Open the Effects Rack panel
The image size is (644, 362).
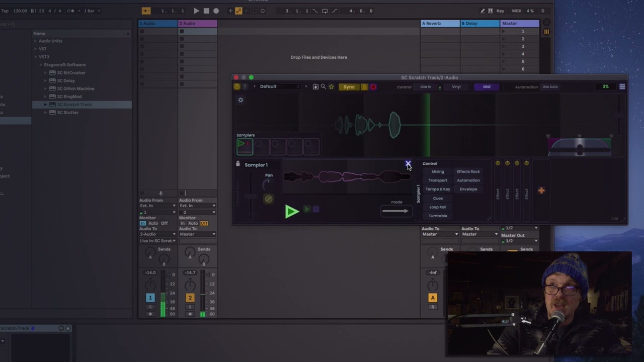pyautogui.click(x=468, y=171)
